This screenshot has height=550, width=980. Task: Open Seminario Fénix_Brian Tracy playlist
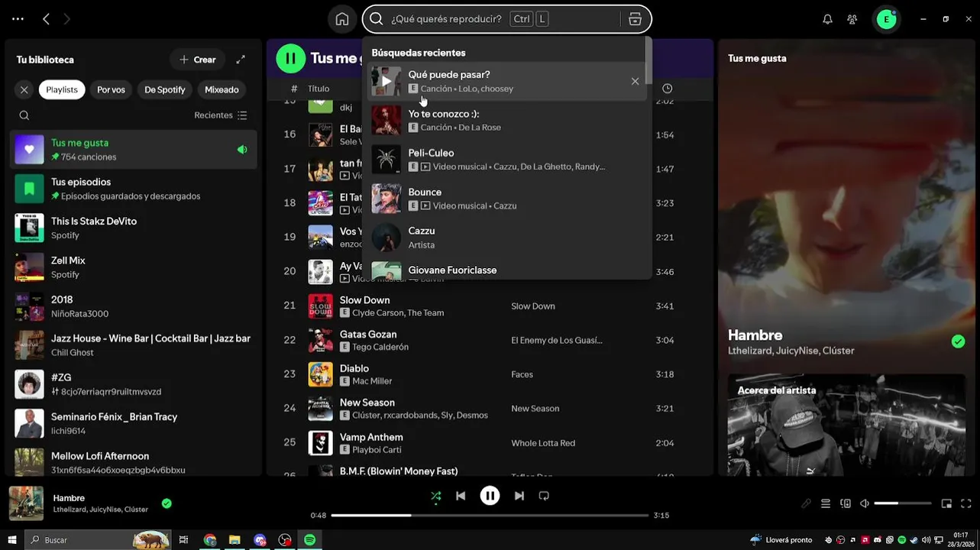tap(134, 423)
